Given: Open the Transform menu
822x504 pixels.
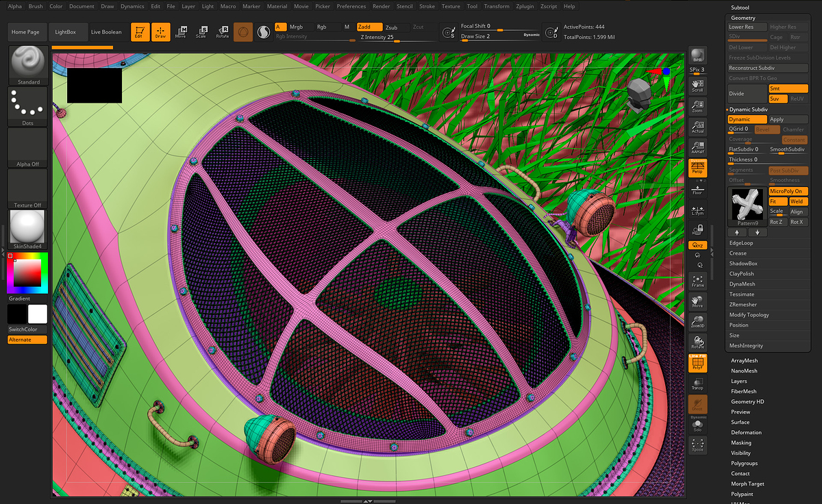Looking at the screenshot, I should click(x=497, y=6).
